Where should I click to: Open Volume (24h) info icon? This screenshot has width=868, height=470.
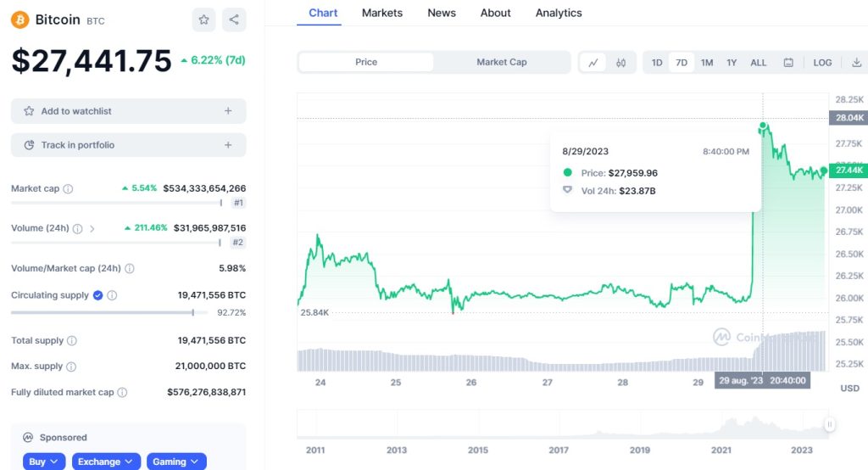[77, 228]
